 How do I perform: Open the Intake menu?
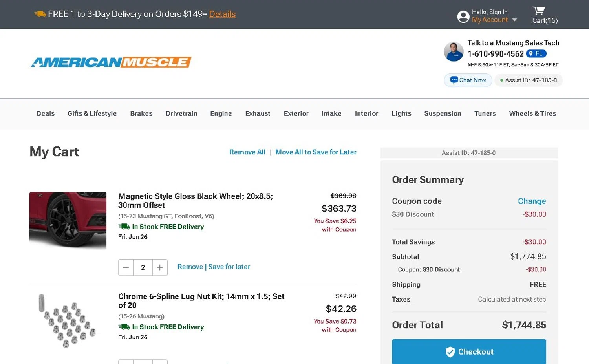(331, 113)
